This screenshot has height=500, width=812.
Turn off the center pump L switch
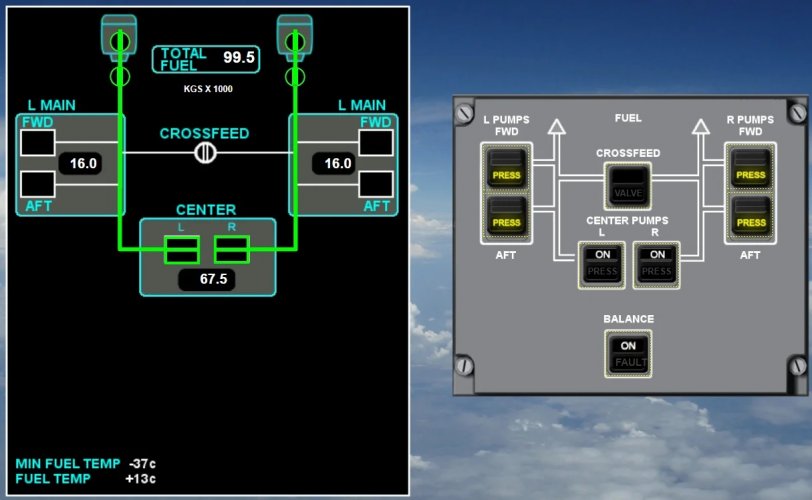602,264
